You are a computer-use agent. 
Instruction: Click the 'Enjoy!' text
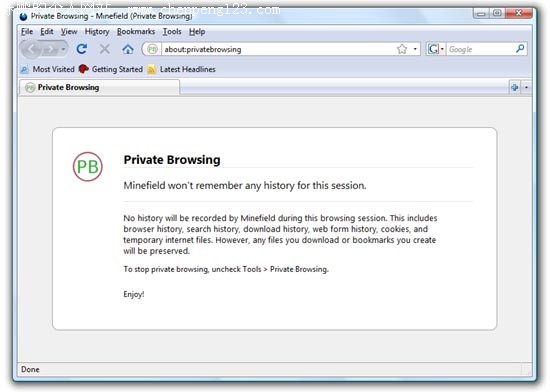click(x=134, y=294)
